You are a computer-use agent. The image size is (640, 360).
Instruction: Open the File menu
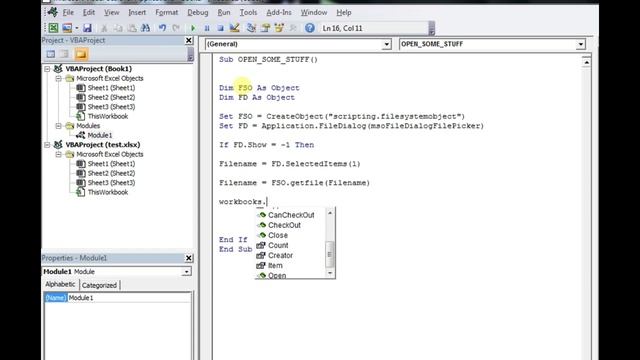pyautogui.click(x=68, y=13)
